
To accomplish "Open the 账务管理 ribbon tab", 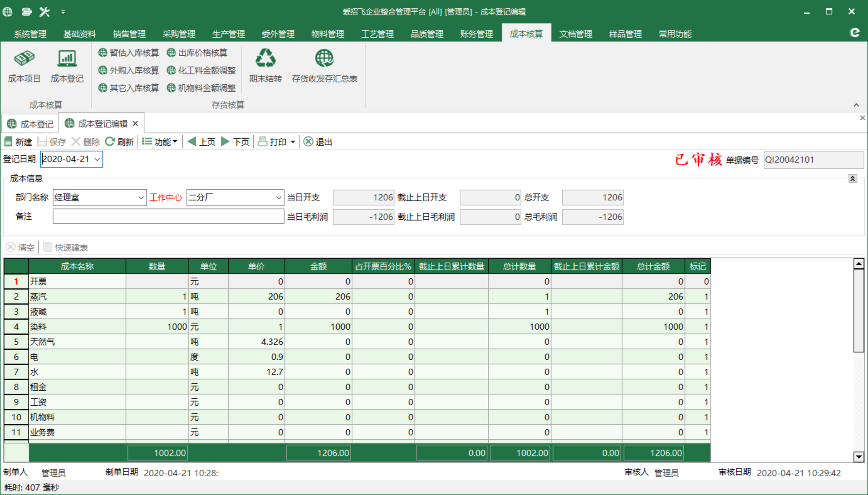I will (x=476, y=34).
